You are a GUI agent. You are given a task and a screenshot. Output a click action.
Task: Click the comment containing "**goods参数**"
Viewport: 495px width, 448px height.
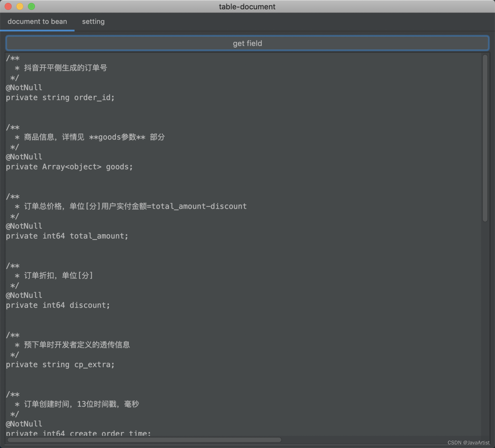click(x=94, y=137)
